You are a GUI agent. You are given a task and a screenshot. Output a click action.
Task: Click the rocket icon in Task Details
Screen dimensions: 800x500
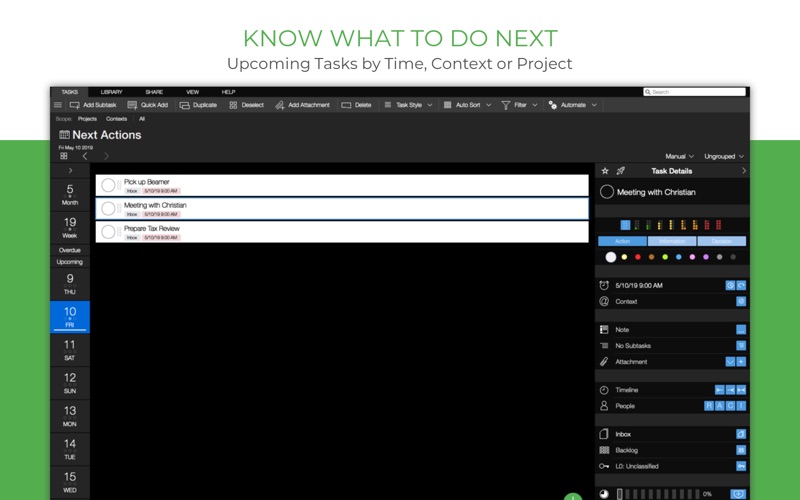620,171
